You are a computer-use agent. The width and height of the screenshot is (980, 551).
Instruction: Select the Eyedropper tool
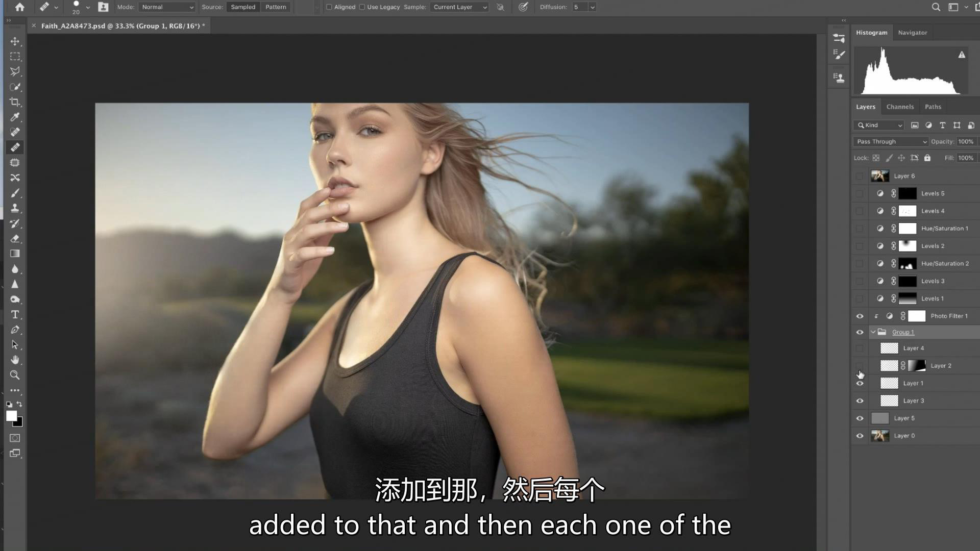pos(15,117)
